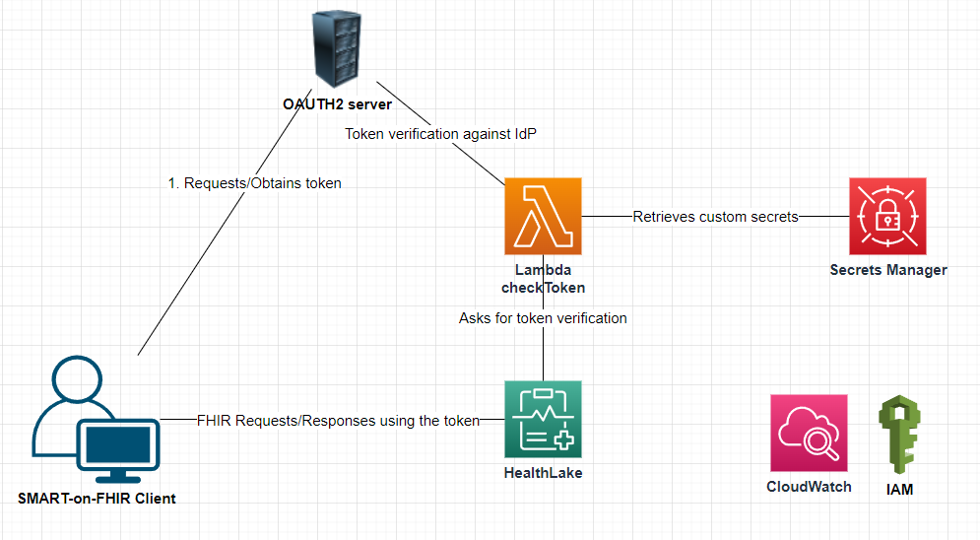Select the IAM key icon

(899, 435)
